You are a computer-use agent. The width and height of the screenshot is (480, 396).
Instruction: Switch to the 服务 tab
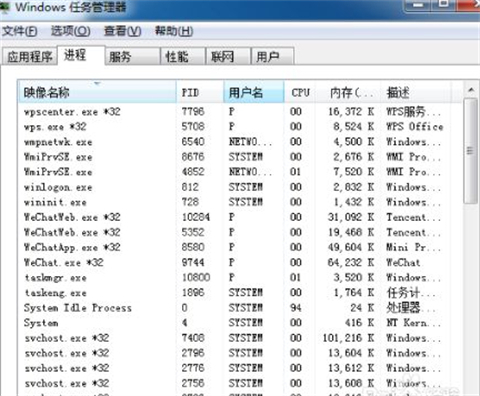[x=133, y=56]
